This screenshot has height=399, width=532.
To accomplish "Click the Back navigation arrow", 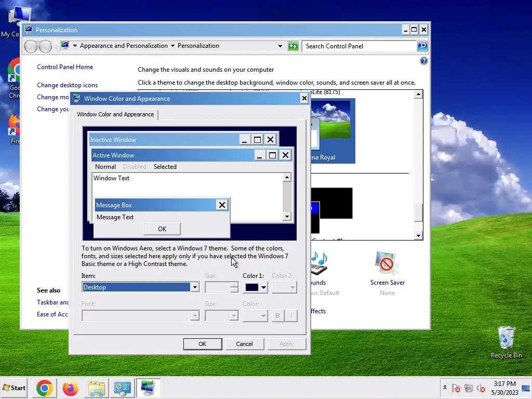I will [x=31, y=46].
